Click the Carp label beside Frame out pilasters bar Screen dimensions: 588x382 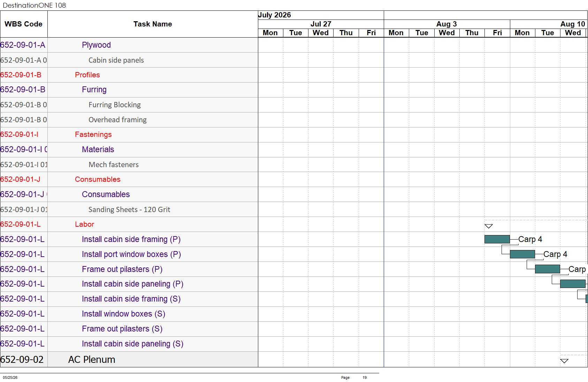[x=577, y=269]
